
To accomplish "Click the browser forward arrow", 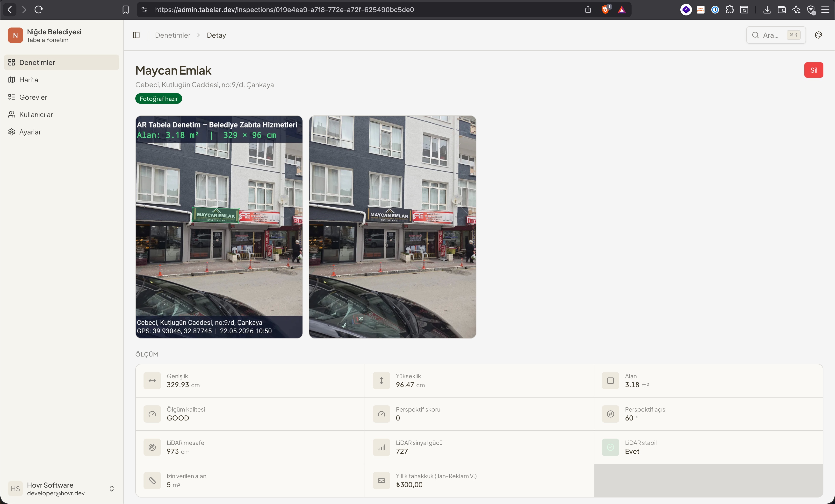I will point(24,9).
